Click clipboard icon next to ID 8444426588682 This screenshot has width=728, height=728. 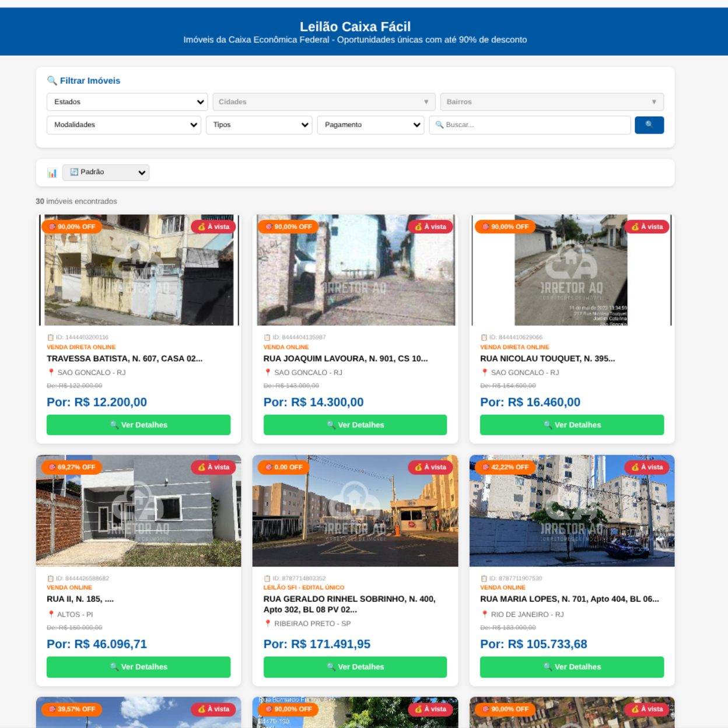pos(50,579)
